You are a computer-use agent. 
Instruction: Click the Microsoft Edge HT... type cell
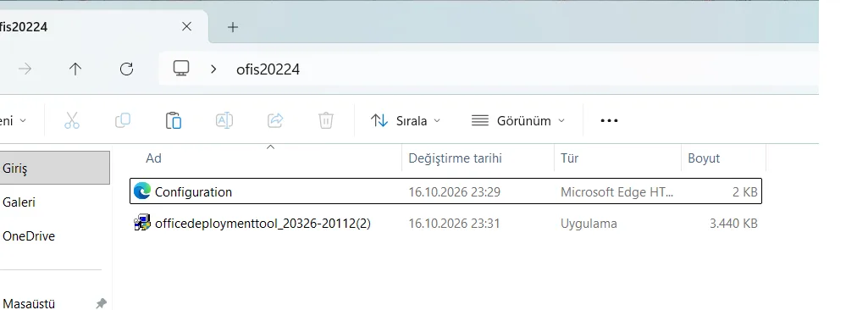click(617, 192)
